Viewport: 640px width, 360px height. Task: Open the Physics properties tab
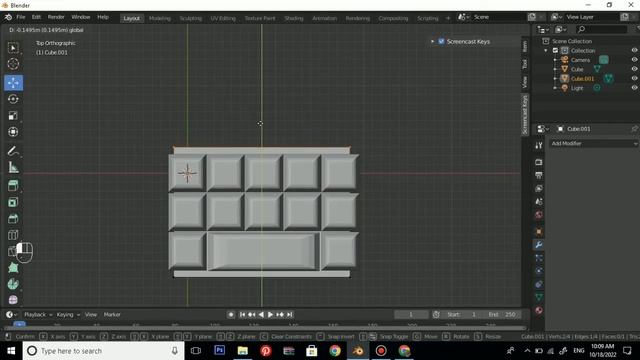(539, 271)
